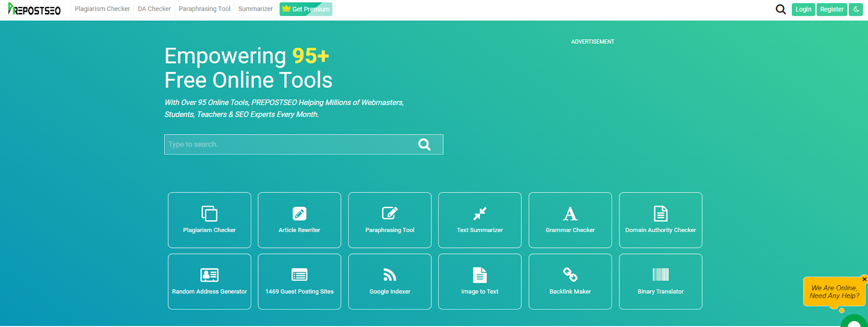Viewport: 868px width, 327px height.
Task: Open the green chat bubble icon
Action: tap(854, 321)
